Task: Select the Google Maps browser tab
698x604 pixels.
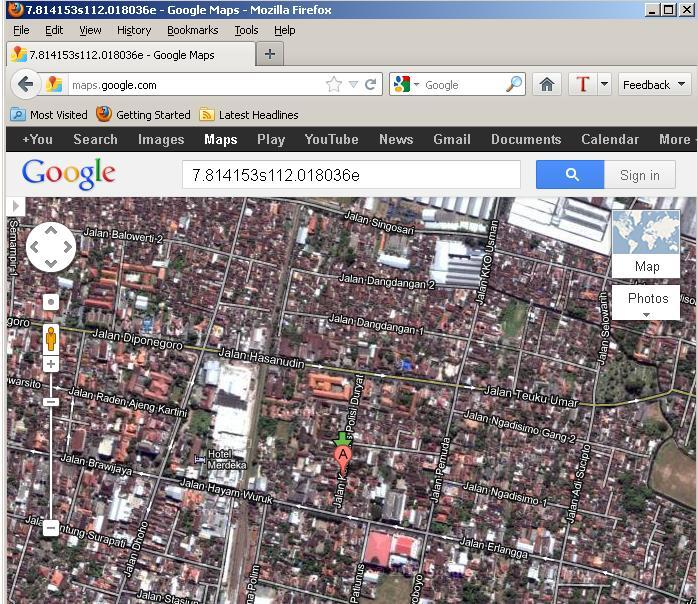Action: pyautogui.click(x=131, y=55)
